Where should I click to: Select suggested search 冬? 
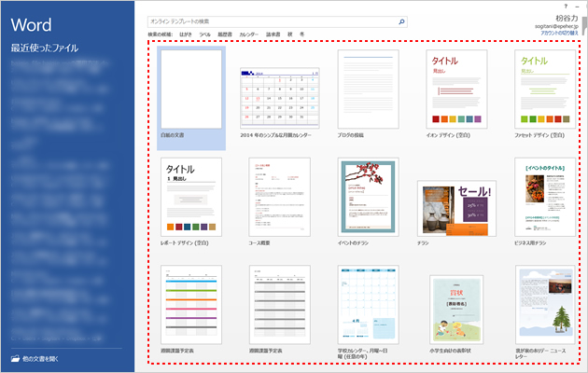(x=301, y=35)
